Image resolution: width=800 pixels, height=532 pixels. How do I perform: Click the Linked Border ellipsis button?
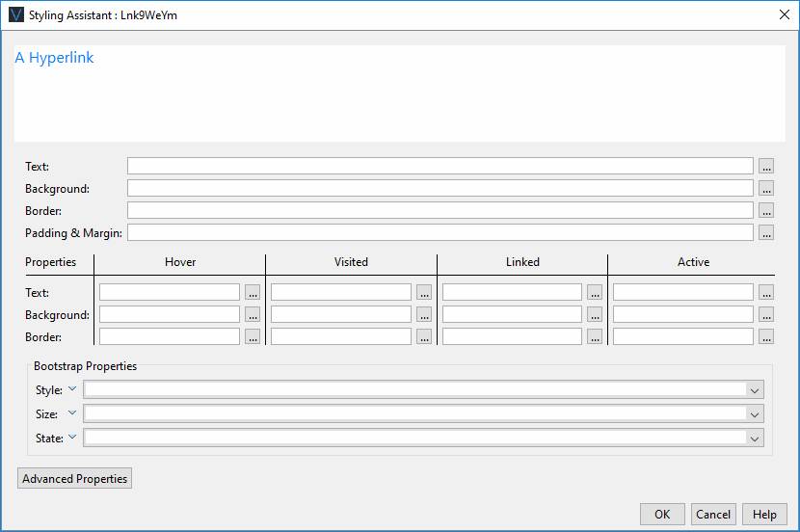pyautogui.click(x=595, y=336)
